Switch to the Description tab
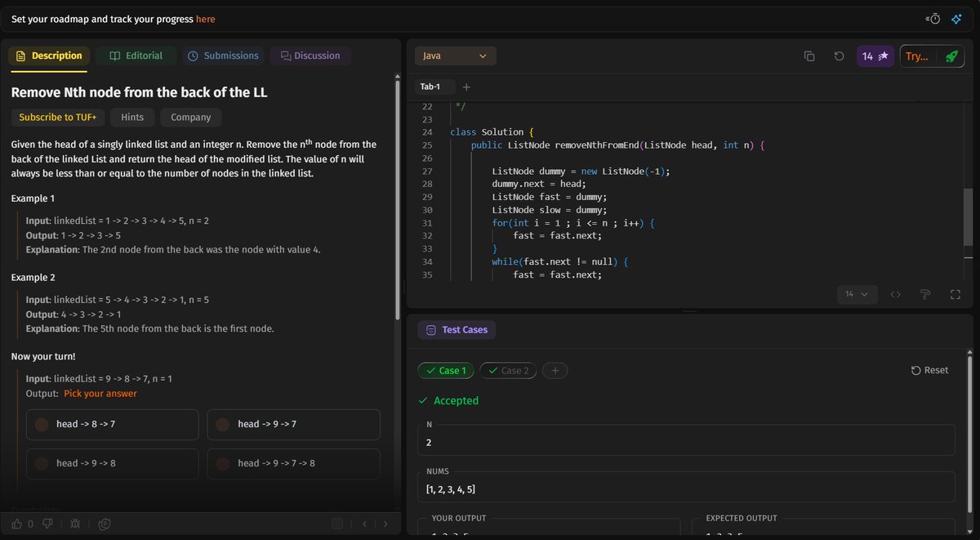Image resolution: width=980 pixels, height=540 pixels. click(x=50, y=56)
